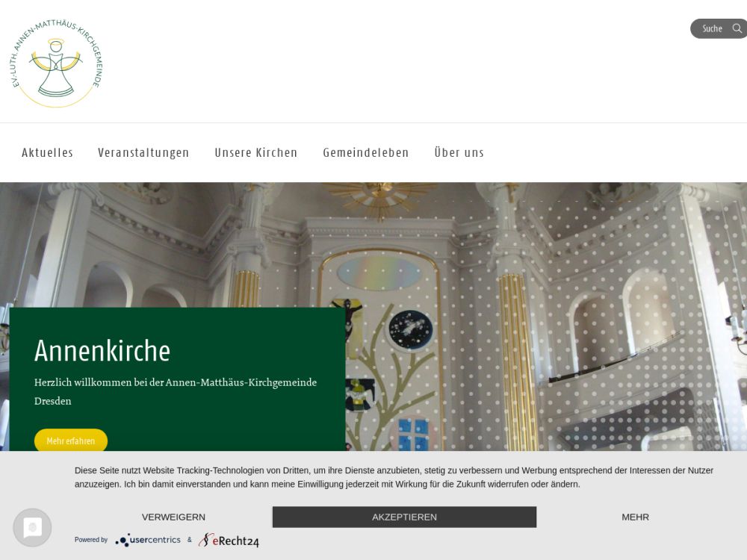Click the magnifying glass search icon
Screen dimensions: 747x560
pyautogui.click(x=737, y=28)
